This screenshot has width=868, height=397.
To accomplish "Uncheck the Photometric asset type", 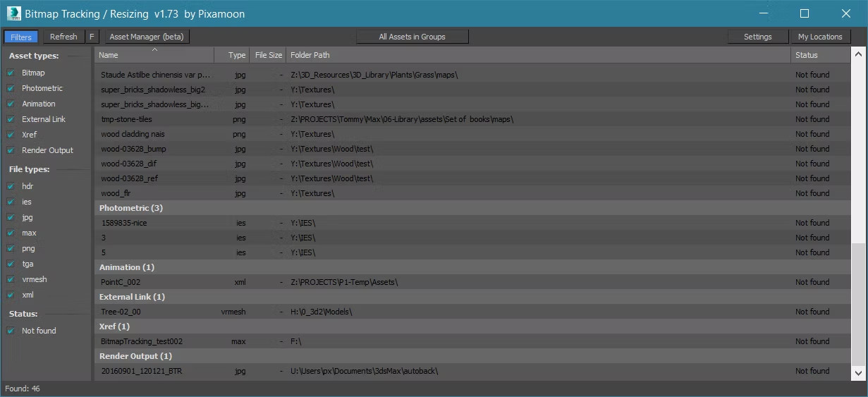I will [x=11, y=88].
